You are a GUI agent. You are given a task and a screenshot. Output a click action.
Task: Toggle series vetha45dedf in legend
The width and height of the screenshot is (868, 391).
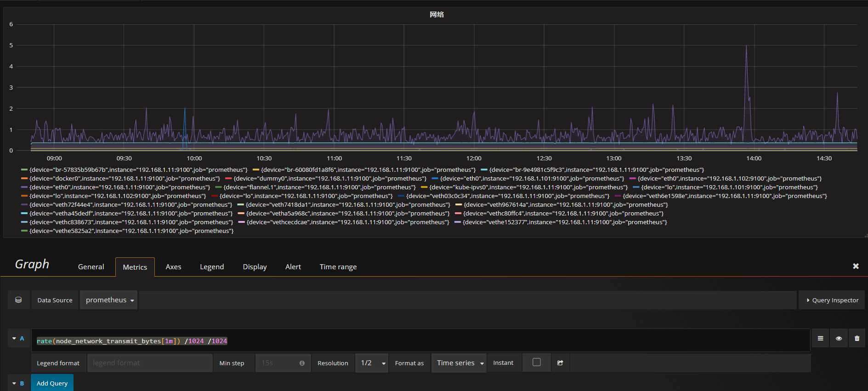click(131, 214)
